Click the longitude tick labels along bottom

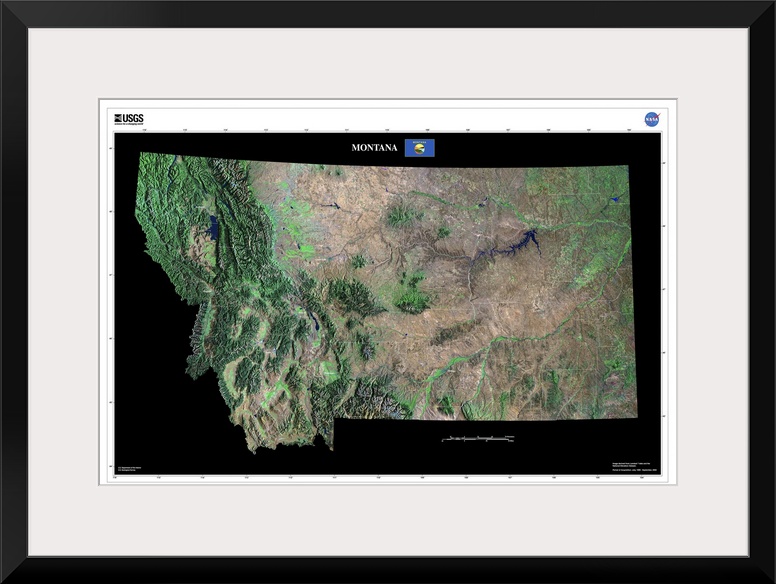(388, 478)
